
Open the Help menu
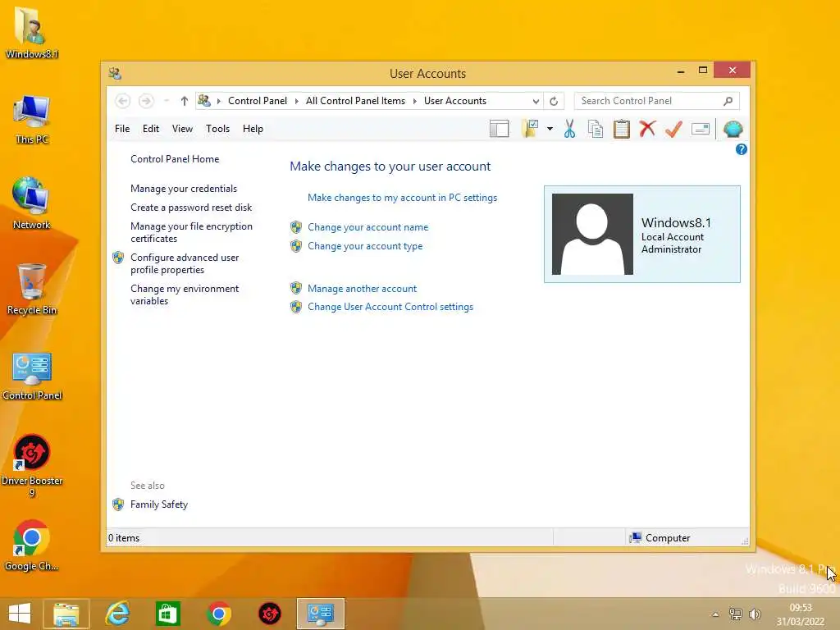click(253, 129)
